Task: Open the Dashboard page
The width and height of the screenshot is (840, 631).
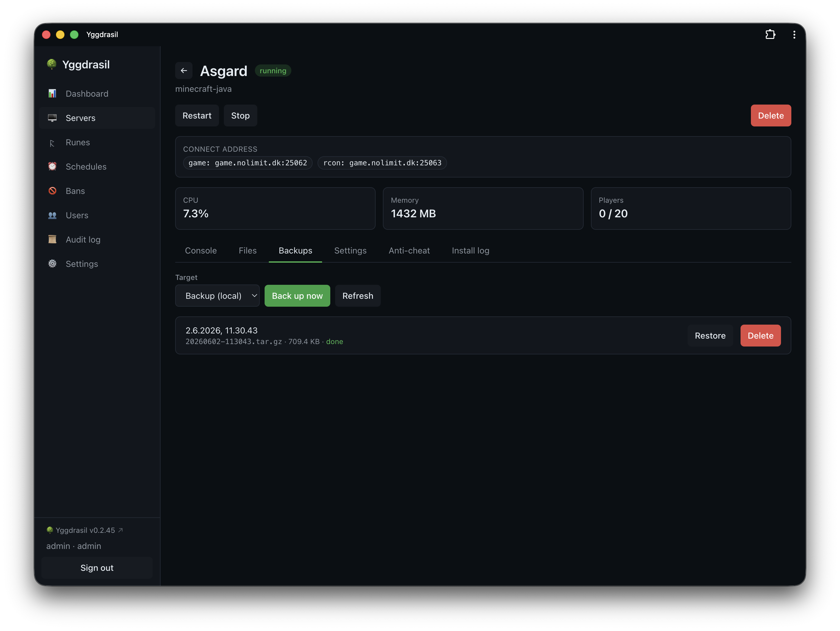Action: click(x=97, y=94)
